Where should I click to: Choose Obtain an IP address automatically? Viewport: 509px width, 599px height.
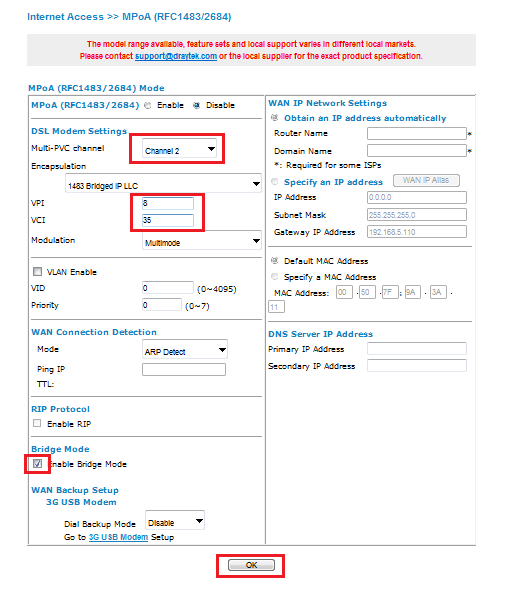(274, 118)
